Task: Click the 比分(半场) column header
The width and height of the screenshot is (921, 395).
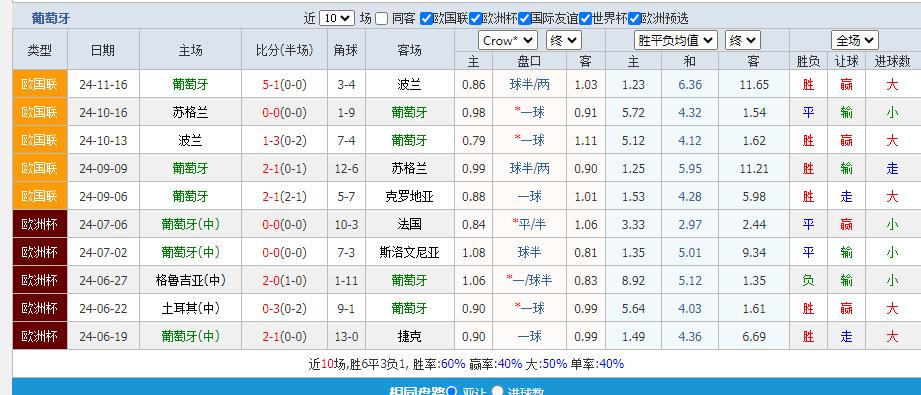Action: tap(284, 50)
